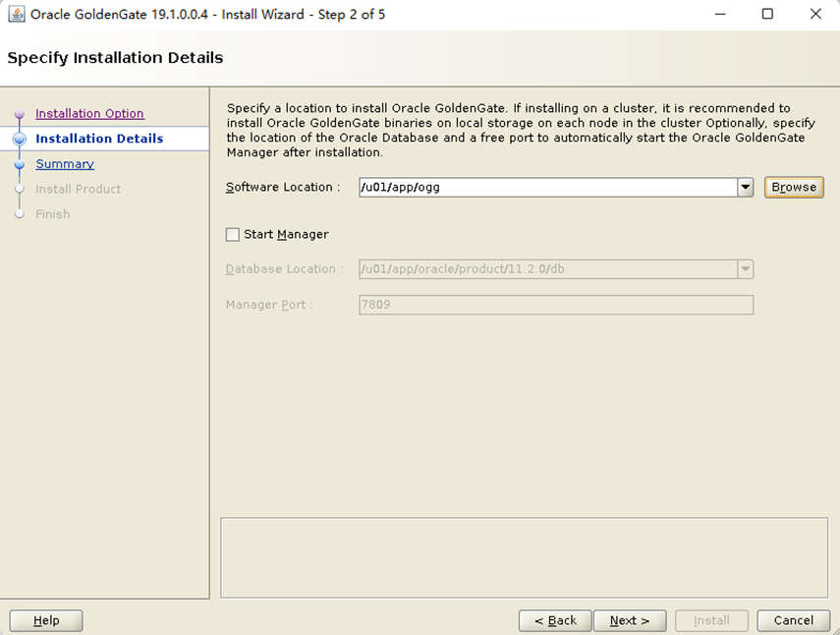The image size is (840, 635).
Task: Click the Summary step bullet
Action: pos(20,164)
